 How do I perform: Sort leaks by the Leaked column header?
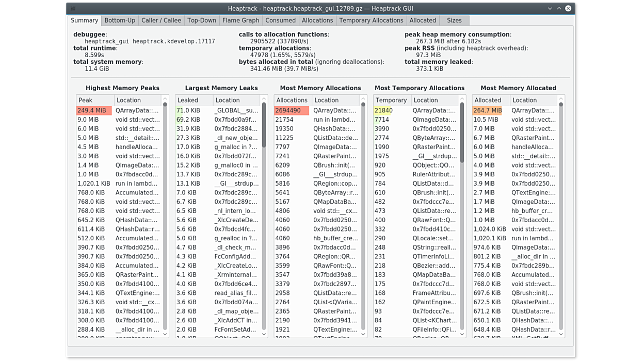click(194, 100)
